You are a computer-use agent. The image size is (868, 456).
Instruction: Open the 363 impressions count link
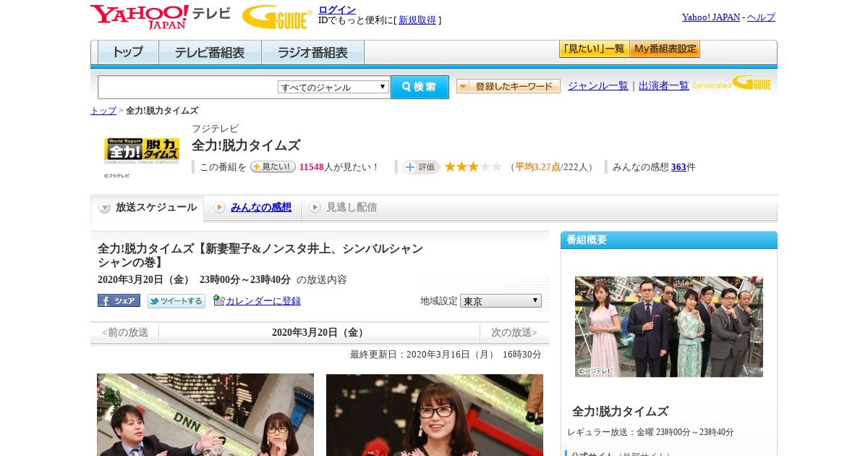coord(678,167)
